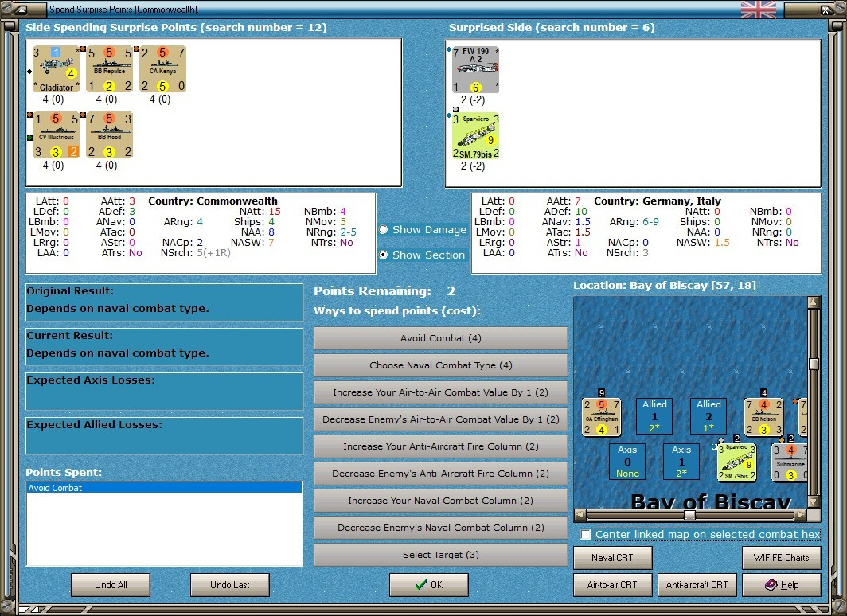The width and height of the screenshot is (847, 616).
Task: Click the Allied 2 sea box marker
Action: click(708, 416)
